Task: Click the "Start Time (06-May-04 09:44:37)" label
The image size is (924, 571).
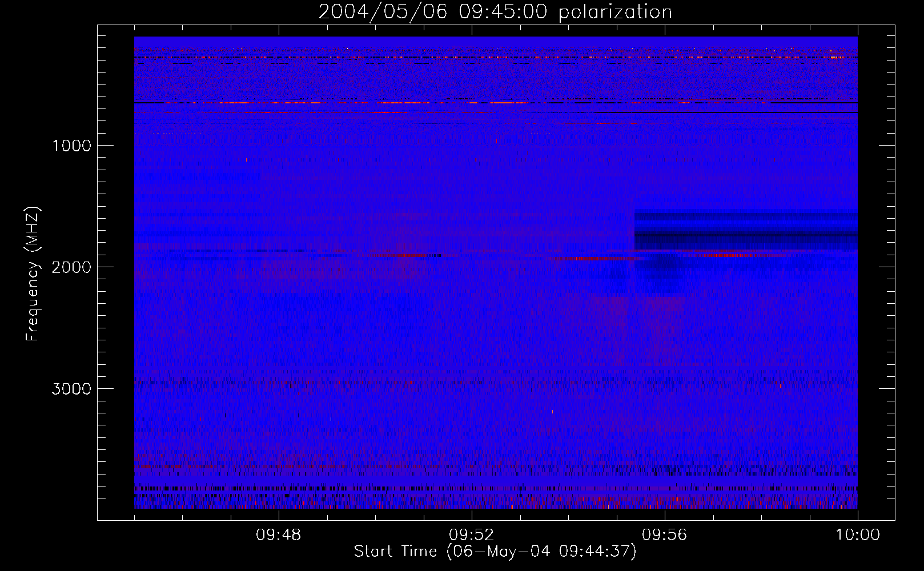Action: 495,552
